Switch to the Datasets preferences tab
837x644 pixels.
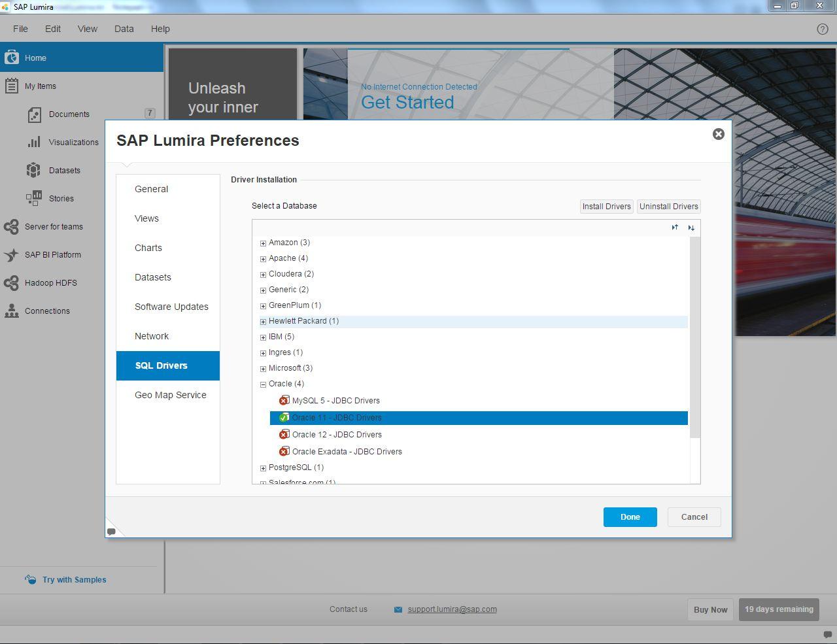point(168,277)
